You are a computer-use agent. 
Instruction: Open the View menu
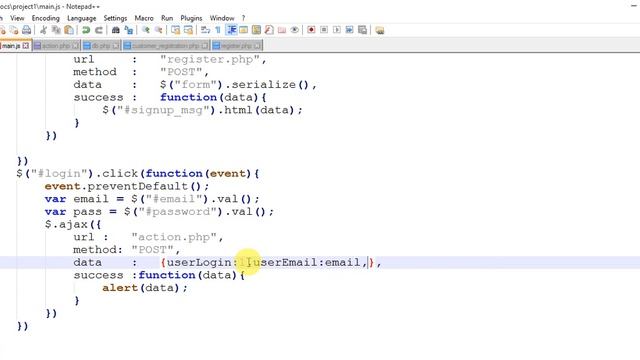coord(17,18)
